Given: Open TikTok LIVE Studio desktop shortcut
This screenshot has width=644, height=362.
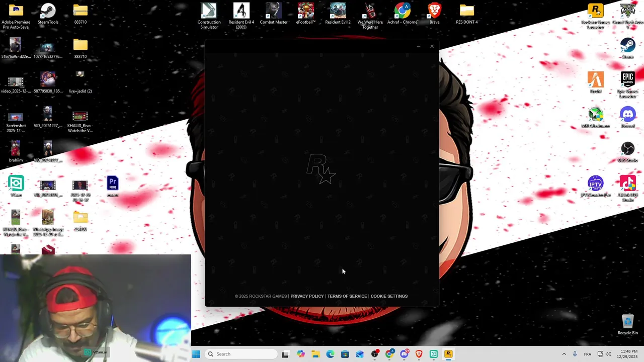Looking at the screenshot, I should 628,189.
